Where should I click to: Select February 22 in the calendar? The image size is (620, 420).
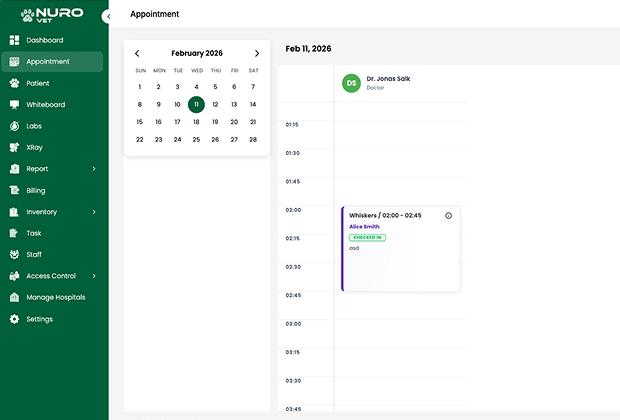pos(140,140)
